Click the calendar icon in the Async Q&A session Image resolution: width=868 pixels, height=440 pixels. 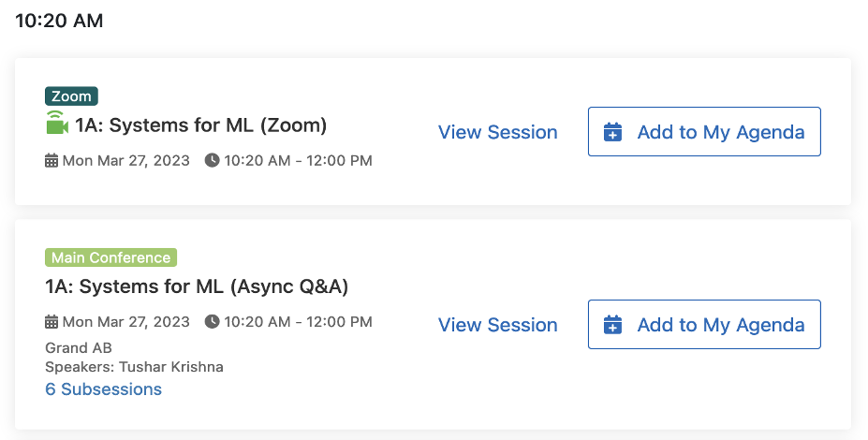coord(51,322)
